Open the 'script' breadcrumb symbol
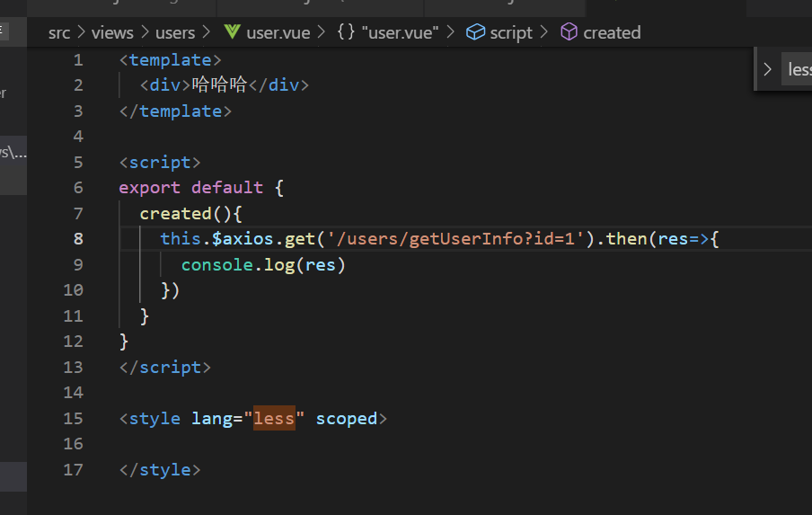 click(511, 33)
